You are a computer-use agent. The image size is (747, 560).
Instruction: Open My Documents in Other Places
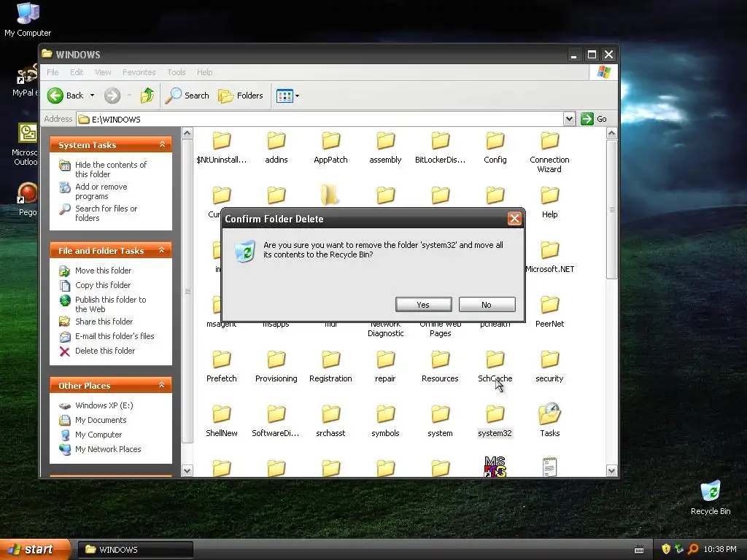coord(101,421)
